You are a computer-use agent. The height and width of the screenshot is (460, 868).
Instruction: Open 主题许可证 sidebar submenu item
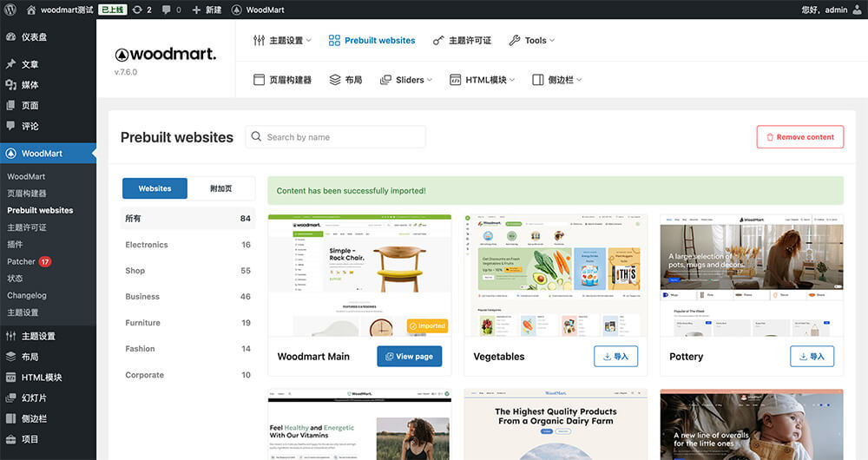coord(27,227)
